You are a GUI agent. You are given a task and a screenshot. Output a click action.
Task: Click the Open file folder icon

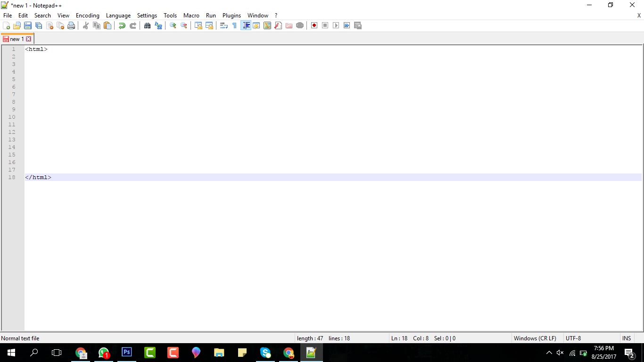(17, 25)
